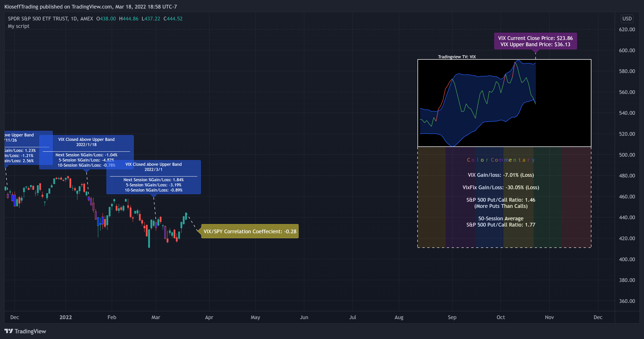This screenshot has width=644, height=339.
Task: Click the Sep time axis label
Action: pyautogui.click(x=452, y=317)
